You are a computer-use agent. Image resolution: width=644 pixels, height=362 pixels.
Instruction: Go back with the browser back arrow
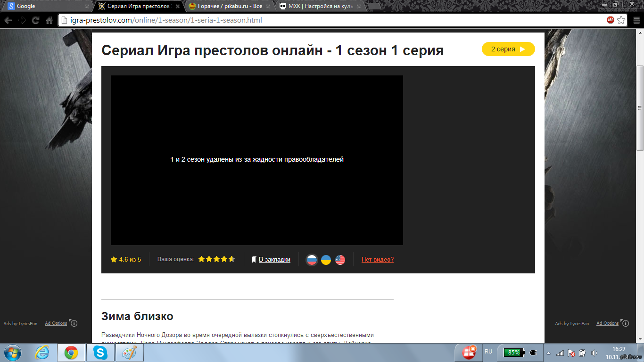[x=8, y=20]
